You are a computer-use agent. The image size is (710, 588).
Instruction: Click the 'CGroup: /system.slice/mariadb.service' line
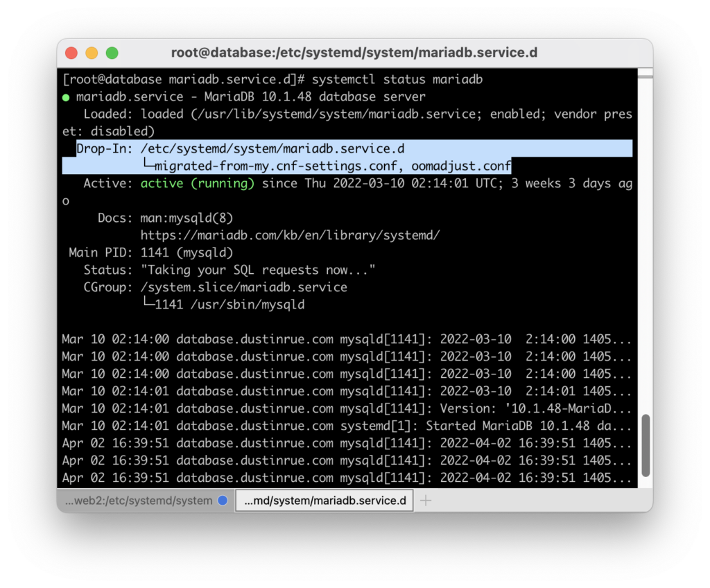click(x=216, y=287)
